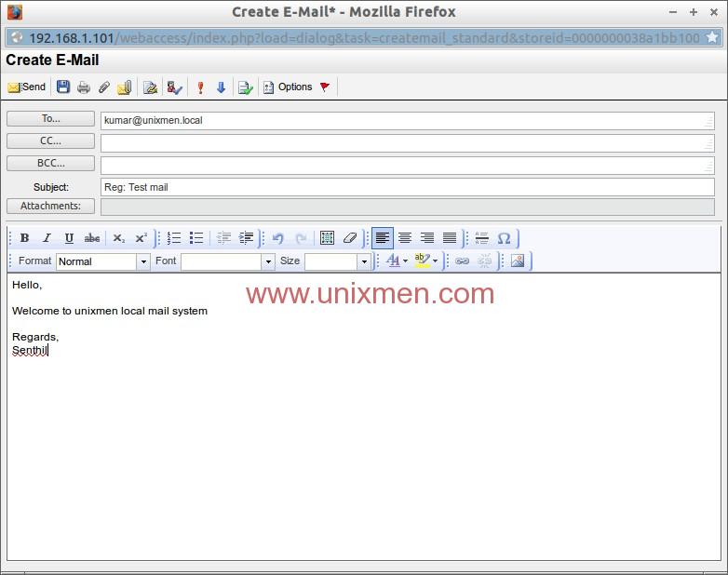Screen dimensions: 728x575
Task: Toggle Superscript formatting
Action: (142, 238)
